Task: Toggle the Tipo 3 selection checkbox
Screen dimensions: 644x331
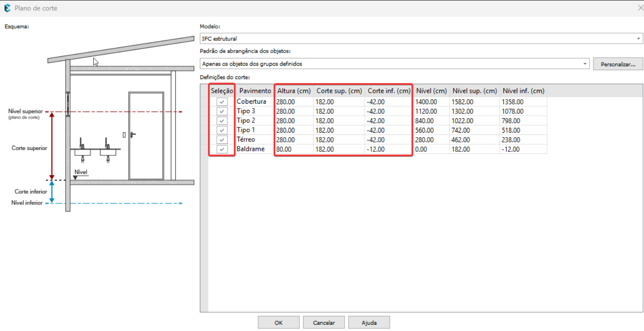Action: click(222, 111)
